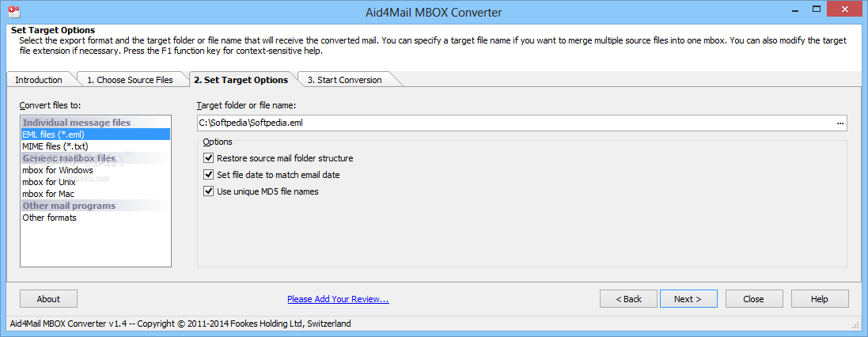The width and height of the screenshot is (868, 337).
Task: Maximize the Aid4Mail window
Action: pos(816,9)
